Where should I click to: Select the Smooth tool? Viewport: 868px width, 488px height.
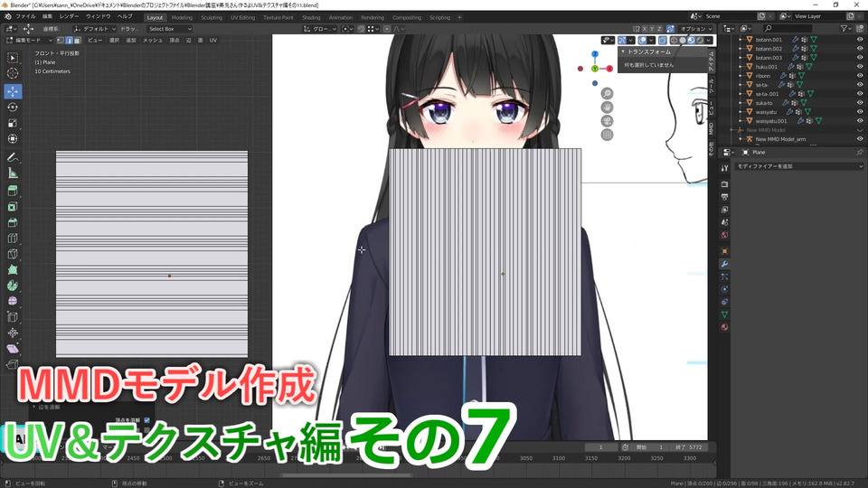coord(12,302)
